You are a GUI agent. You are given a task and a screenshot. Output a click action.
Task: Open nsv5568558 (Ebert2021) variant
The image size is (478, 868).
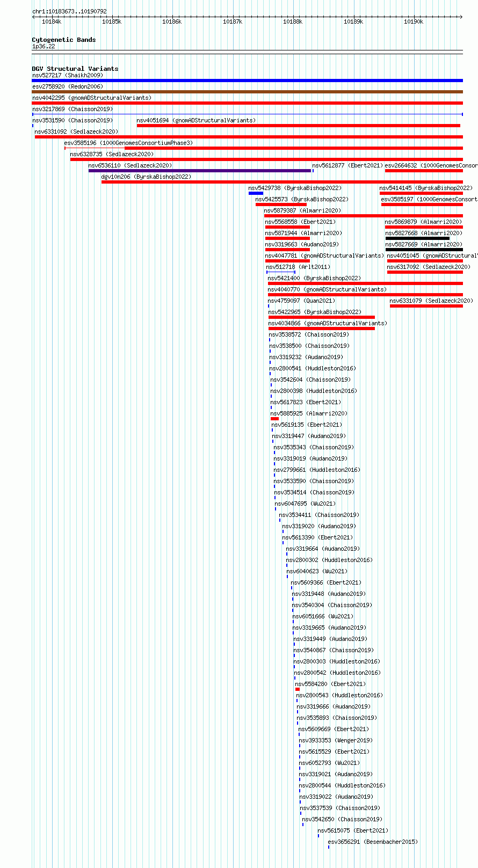coord(300,222)
